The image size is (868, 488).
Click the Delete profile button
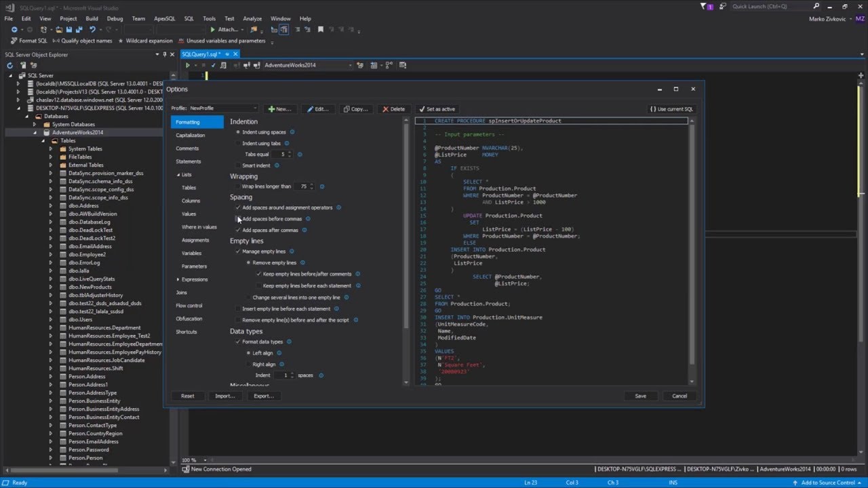393,108
